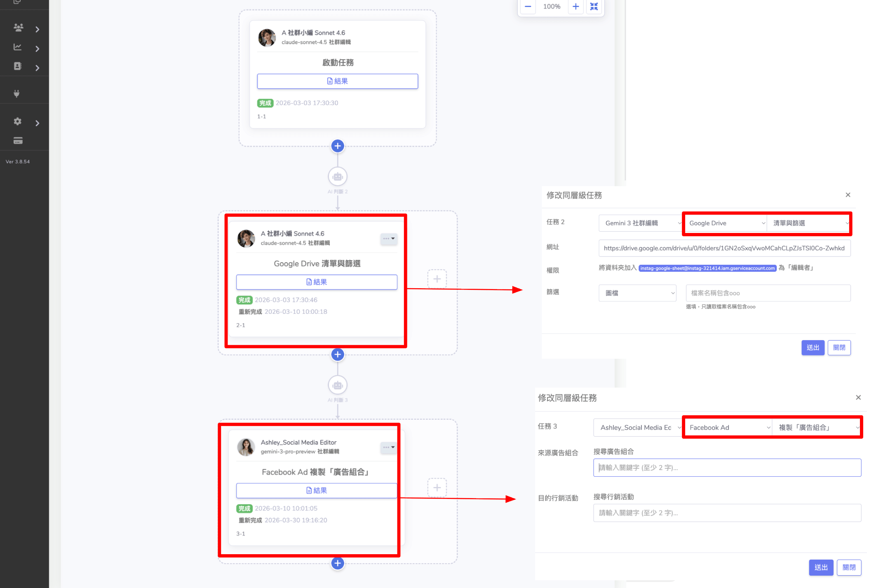869x588 pixels.
Task: Open options menu on Google Drive card
Action: tap(388, 238)
